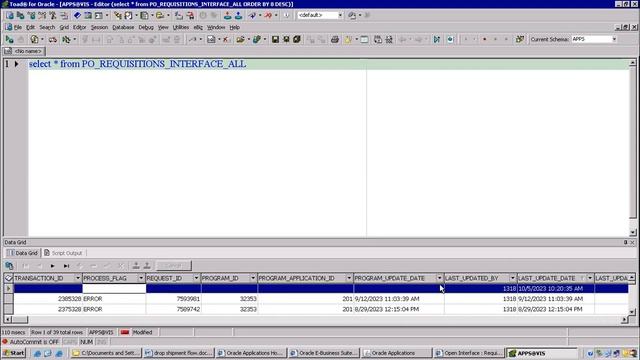The width and height of the screenshot is (640, 360).
Task: Click the '8/29/2023 12:15:04 PM' PROGRAM_UPDATE_DATE cell
Action: point(399,309)
